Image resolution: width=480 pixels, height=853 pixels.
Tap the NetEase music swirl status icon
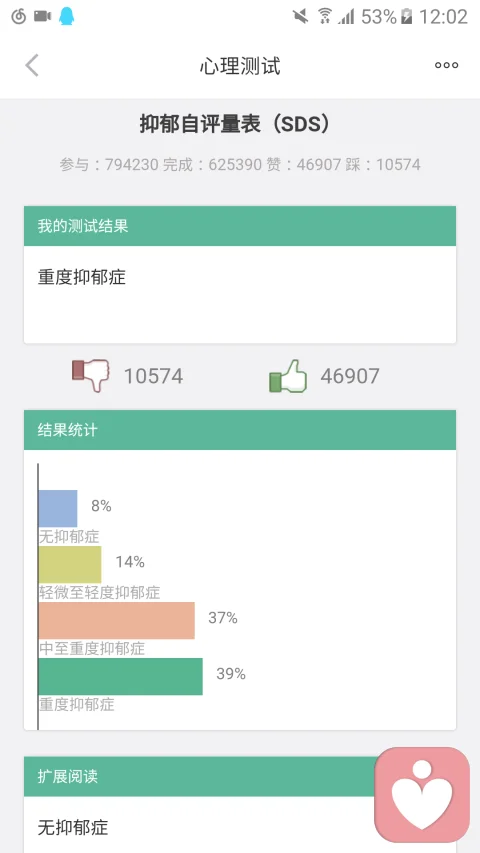pos(18,16)
